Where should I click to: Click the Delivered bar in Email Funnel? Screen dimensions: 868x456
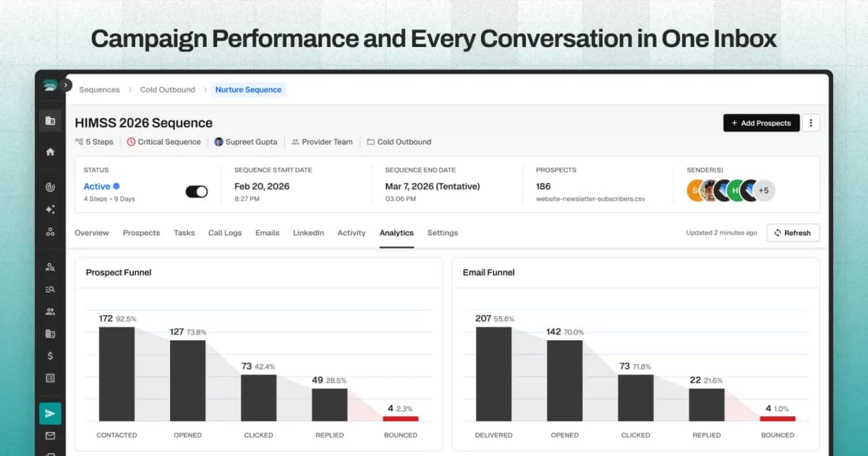point(494,374)
